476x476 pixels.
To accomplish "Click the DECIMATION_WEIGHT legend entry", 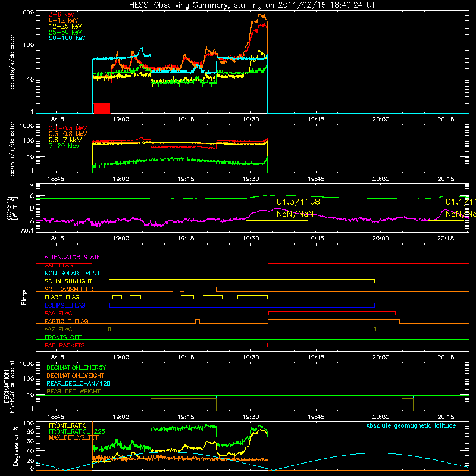I will [76, 375].
